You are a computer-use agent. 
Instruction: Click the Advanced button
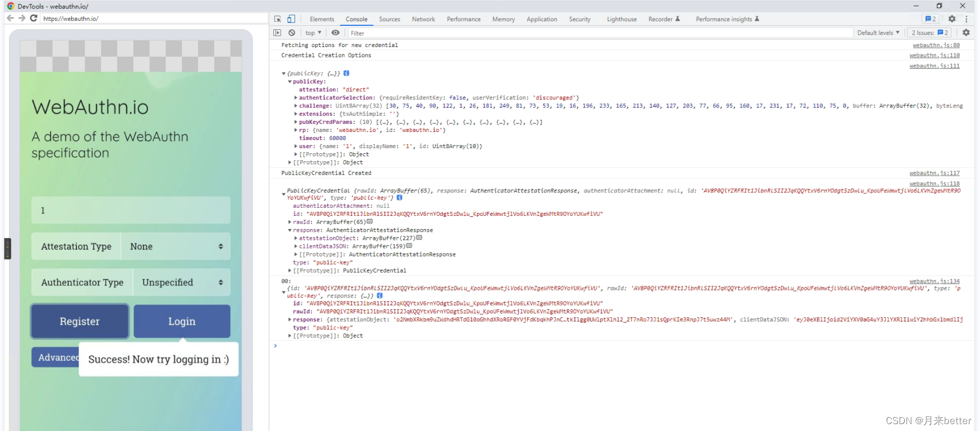56,357
